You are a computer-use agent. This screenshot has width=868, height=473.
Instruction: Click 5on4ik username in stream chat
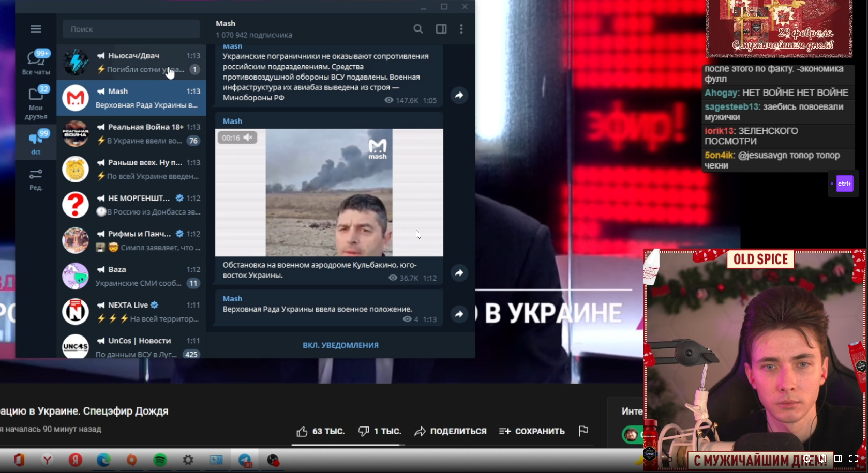[x=719, y=155]
